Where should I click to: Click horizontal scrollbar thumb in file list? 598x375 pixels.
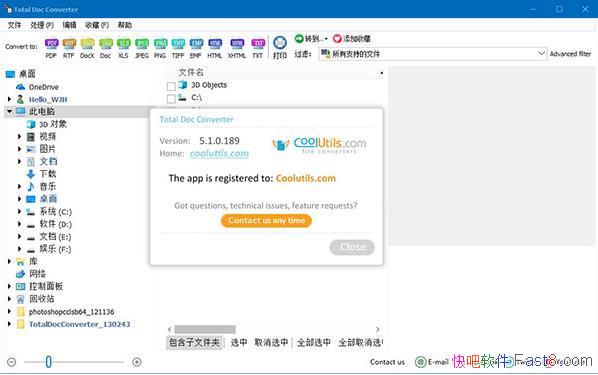point(205,329)
